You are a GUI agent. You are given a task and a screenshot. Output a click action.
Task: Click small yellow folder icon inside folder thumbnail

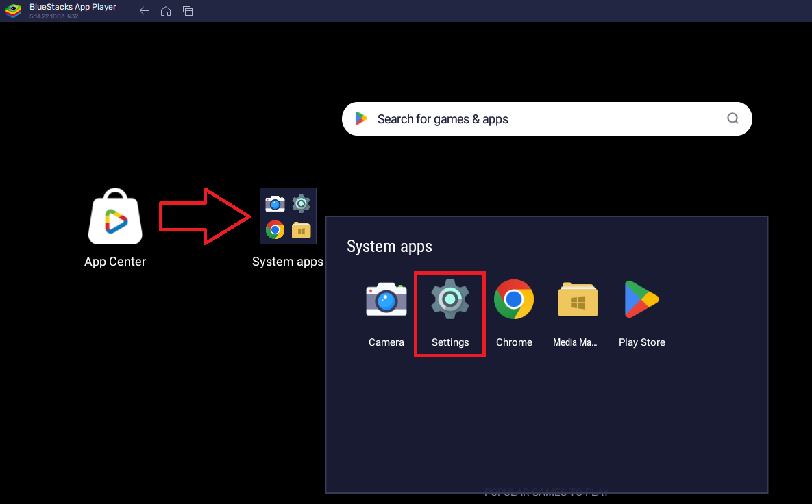tap(301, 229)
